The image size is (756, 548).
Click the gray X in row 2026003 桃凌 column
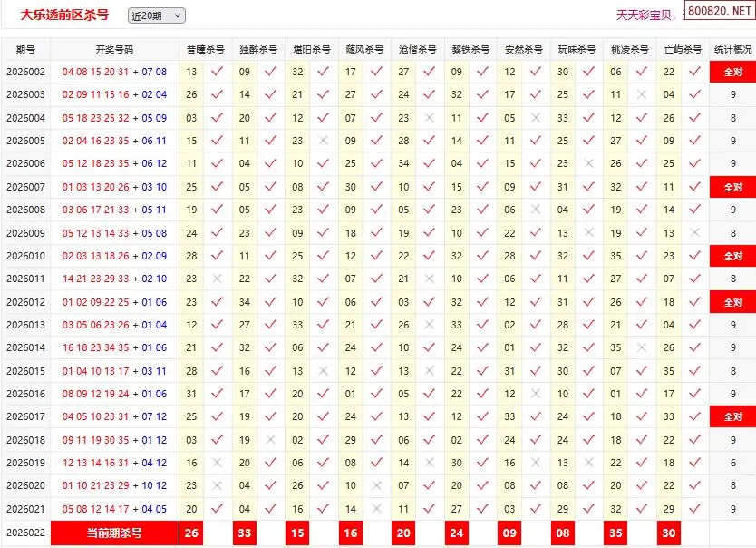(x=642, y=94)
